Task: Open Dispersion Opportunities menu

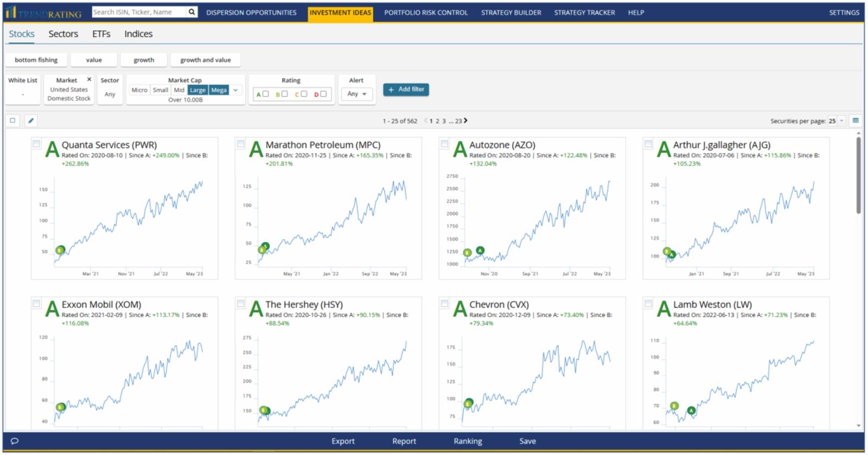Action: 251,12
